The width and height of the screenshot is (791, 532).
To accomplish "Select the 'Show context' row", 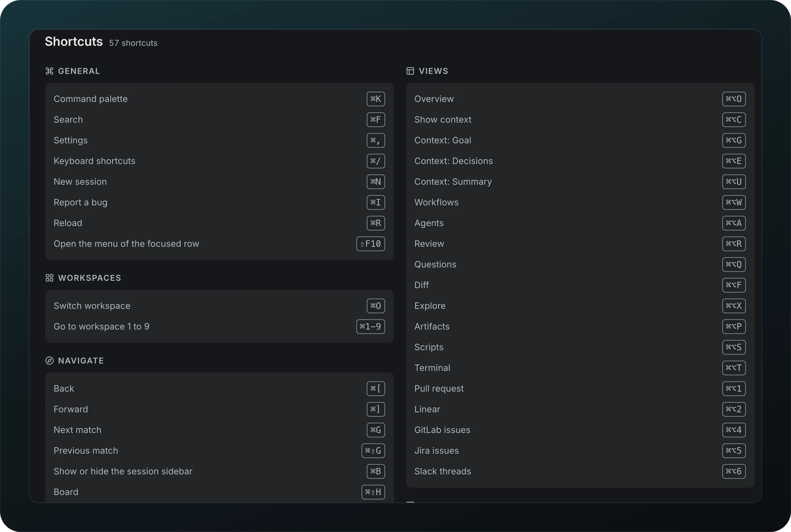I will (580, 119).
